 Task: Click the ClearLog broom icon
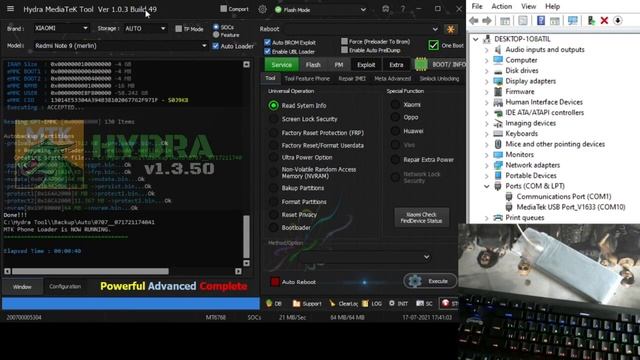343,303
